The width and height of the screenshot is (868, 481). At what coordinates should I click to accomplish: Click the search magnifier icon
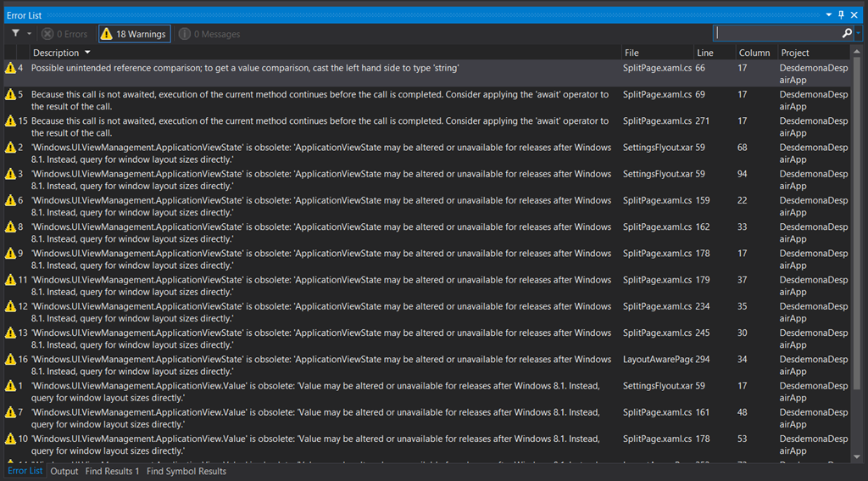click(847, 33)
